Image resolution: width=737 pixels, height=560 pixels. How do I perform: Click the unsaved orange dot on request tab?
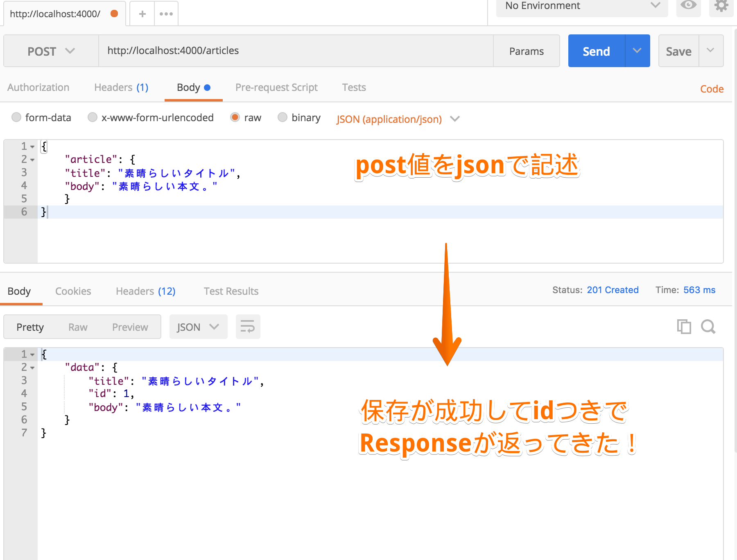114,14
